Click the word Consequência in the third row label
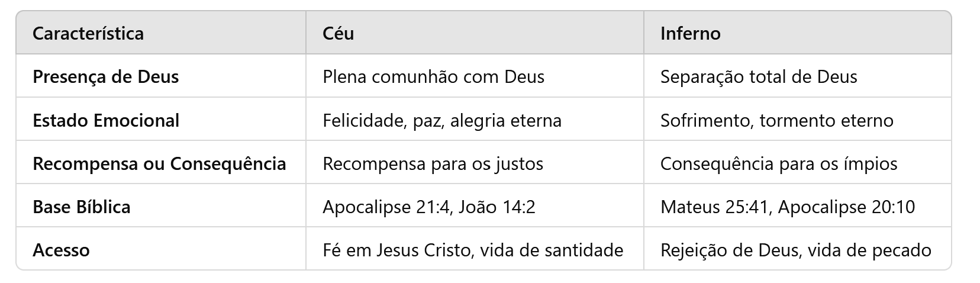Viewport: 980px width, 283px height. point(228,163)
